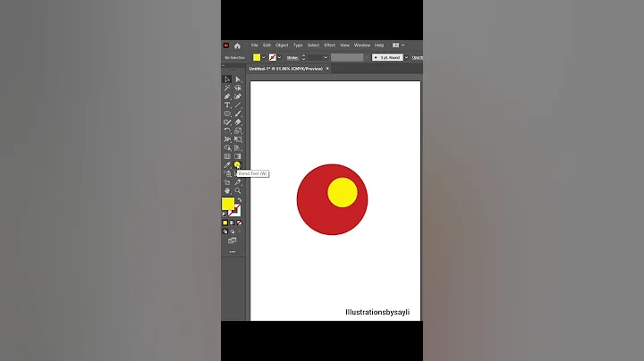Viewport: 644px width, 361px height.
Task: Select the Shaper tool
Action: coord(227,122)
